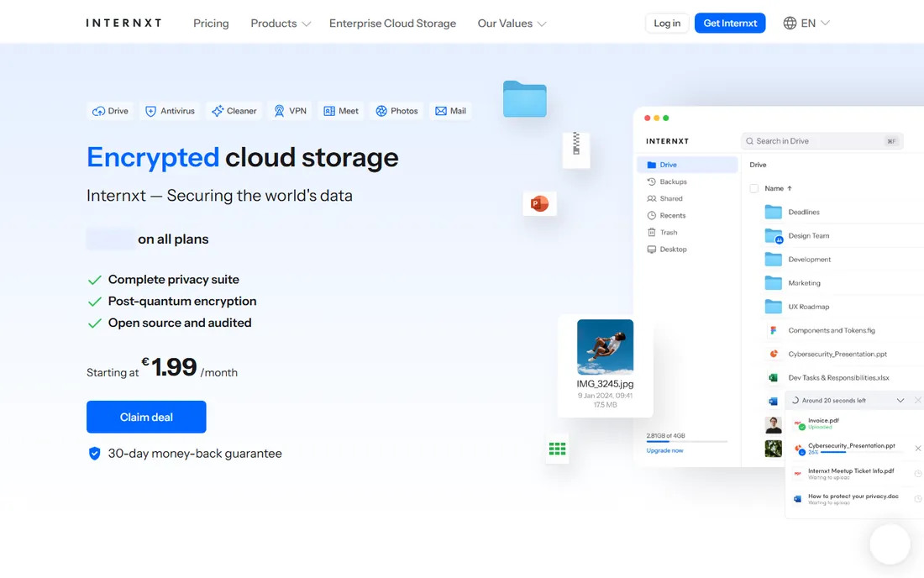Image resolution: width=924 pixels, height=578 pixels.
Task: Click the Claim deal button
Action: coord(146,418)
